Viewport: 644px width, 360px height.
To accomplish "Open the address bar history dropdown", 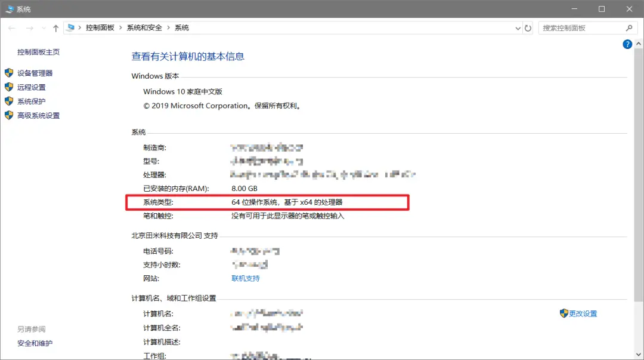I will tap(518, 28).
